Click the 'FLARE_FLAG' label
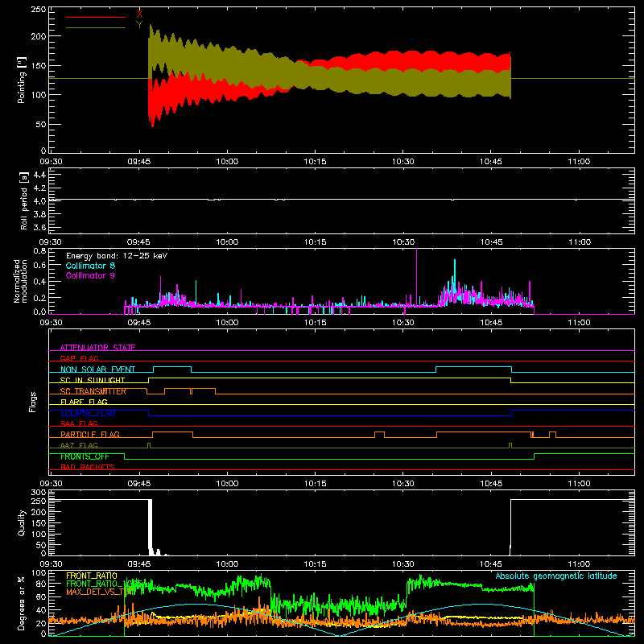Viewport: 644px width, 644px height. tap(84, 402)
